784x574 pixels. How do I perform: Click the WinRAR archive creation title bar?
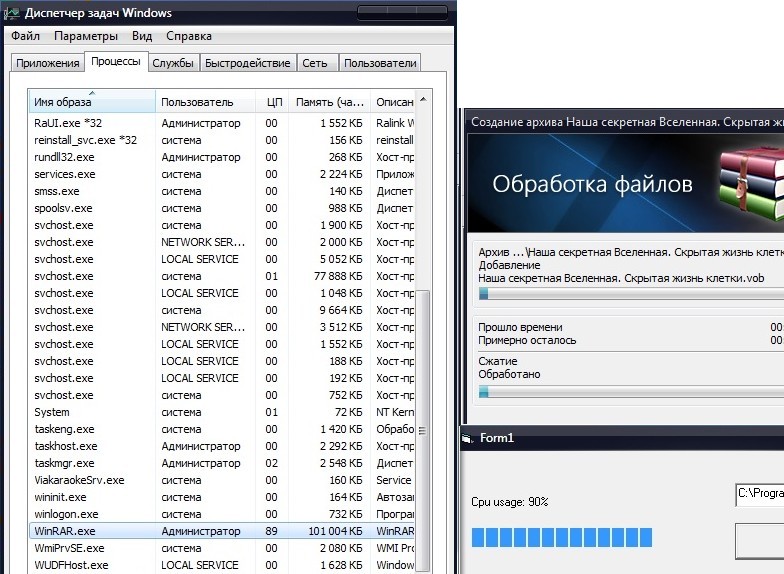[x=626, y=122]
